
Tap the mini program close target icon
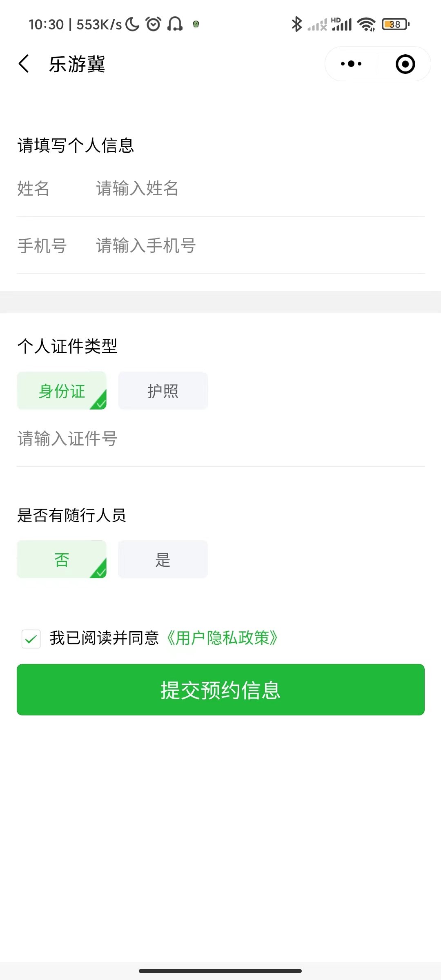[405, 64]
